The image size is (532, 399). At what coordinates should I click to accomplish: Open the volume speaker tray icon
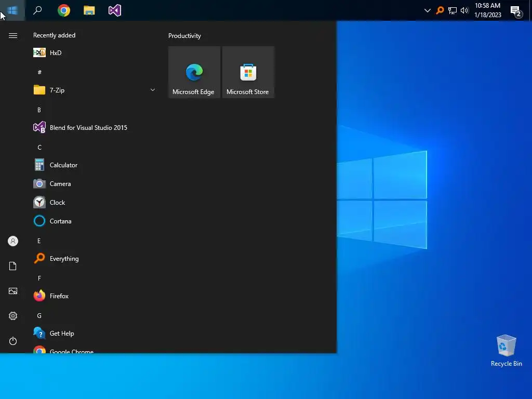point(464,10)
